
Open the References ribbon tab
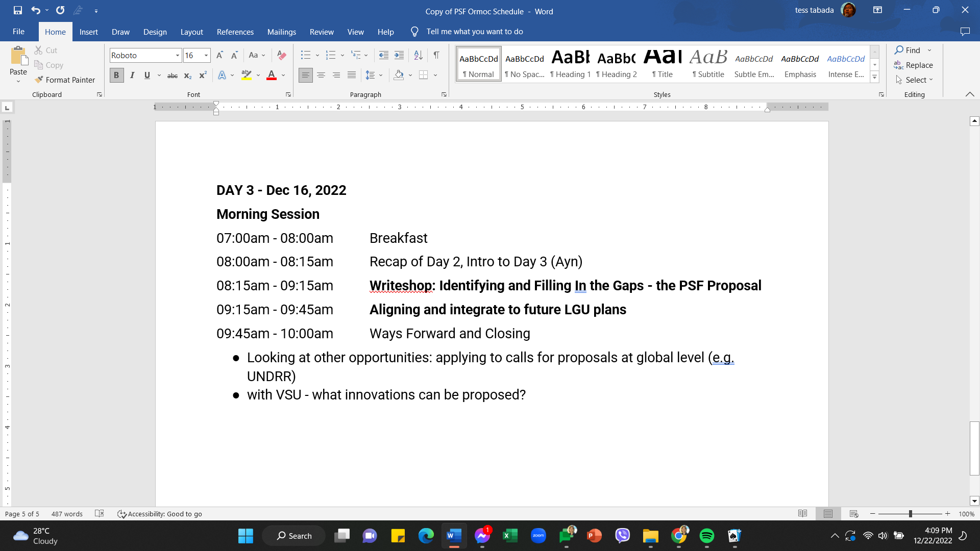coord(235,32)
